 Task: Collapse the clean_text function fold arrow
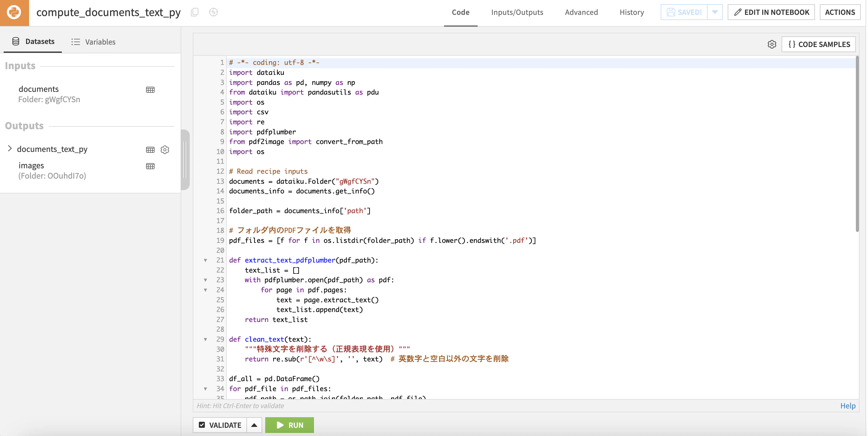205,340
